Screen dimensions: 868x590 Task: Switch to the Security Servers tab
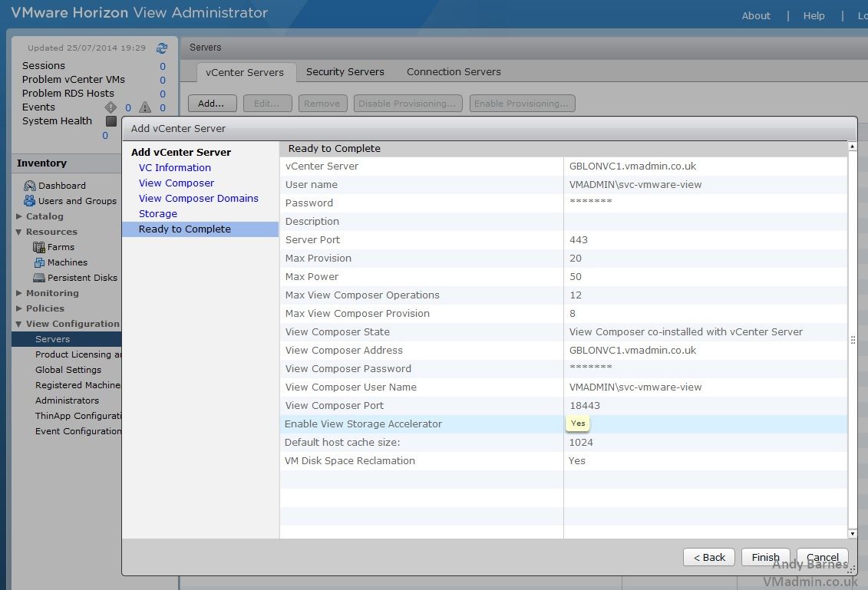(x=345, y=72)
